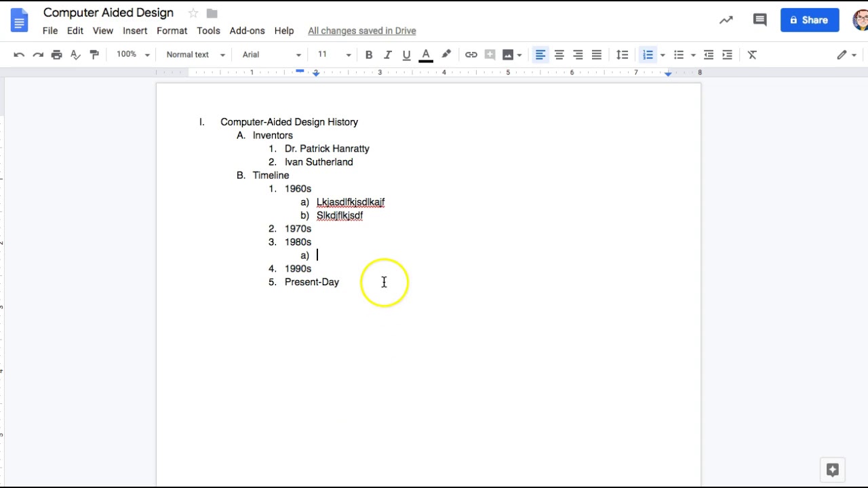Move document using folder icon

[212, 13]
